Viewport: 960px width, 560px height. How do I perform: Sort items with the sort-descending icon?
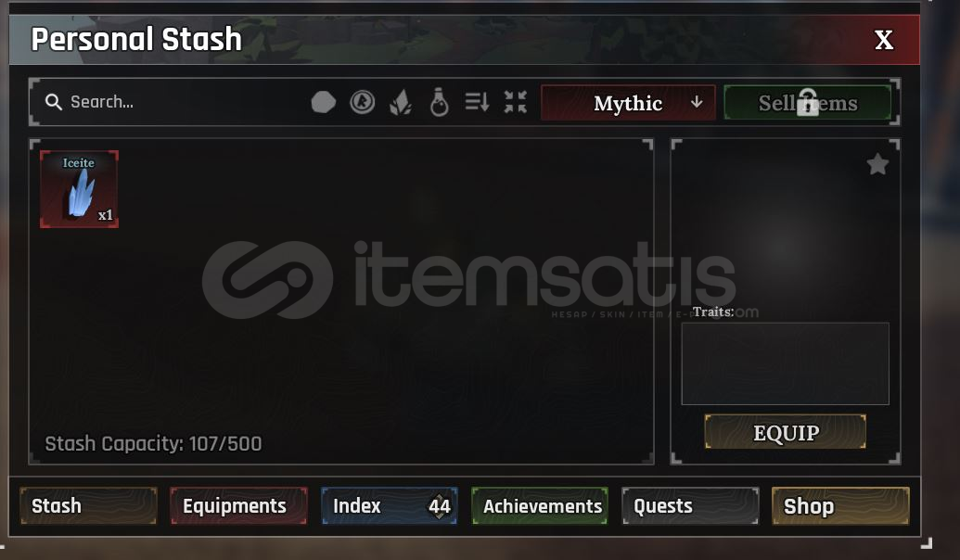pyautogui.click(x=477, y=102)
